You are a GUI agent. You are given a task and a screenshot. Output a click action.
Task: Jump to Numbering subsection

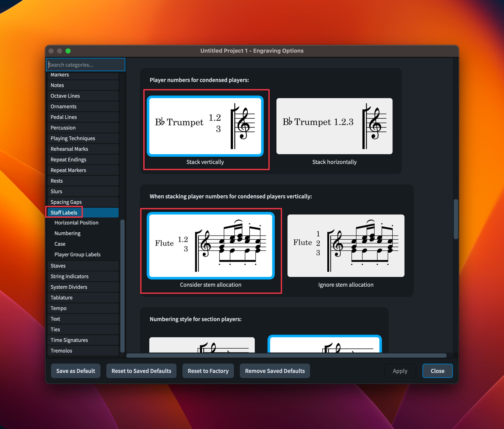click(x=67, y=233)
